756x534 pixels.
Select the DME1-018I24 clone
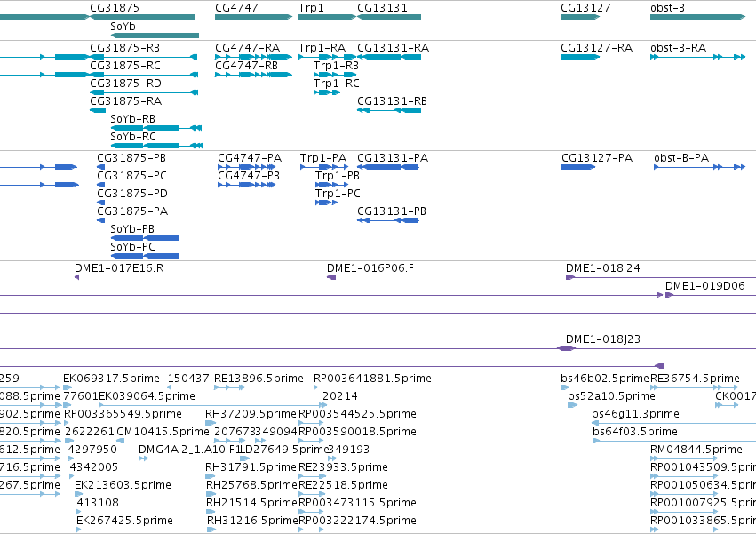pos(661,277)
